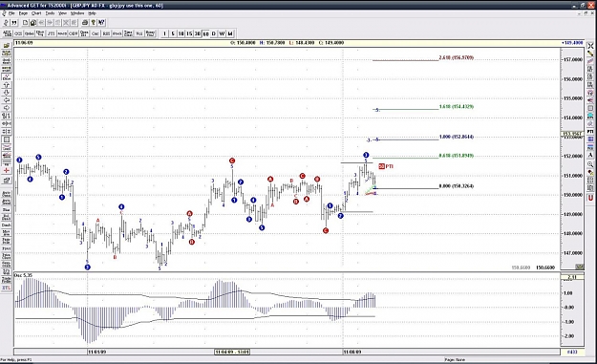Screen dimensions: 597x364
Task: Click the red magnet U icon
Action: pyautogui.click(x=590, y=198)
